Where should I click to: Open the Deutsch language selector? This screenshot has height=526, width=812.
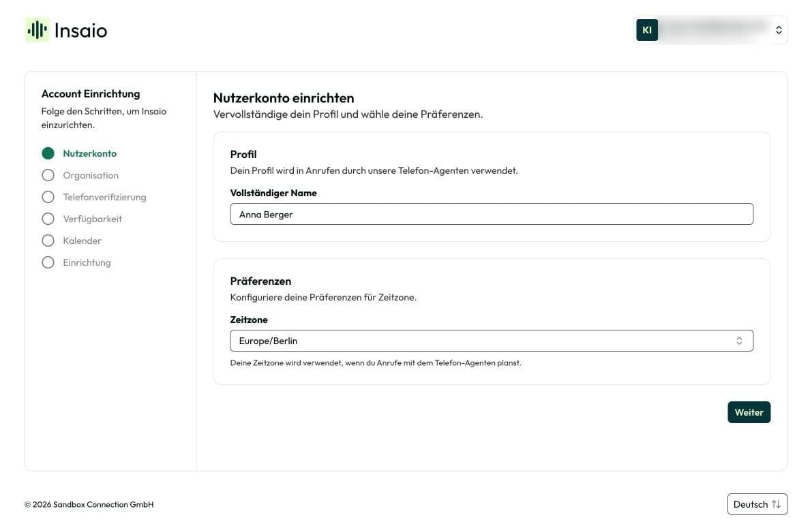point(757,504)
